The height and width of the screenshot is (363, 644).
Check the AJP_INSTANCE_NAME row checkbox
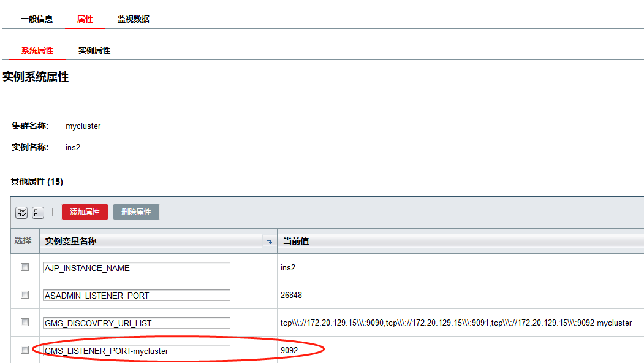coord(25,267)
